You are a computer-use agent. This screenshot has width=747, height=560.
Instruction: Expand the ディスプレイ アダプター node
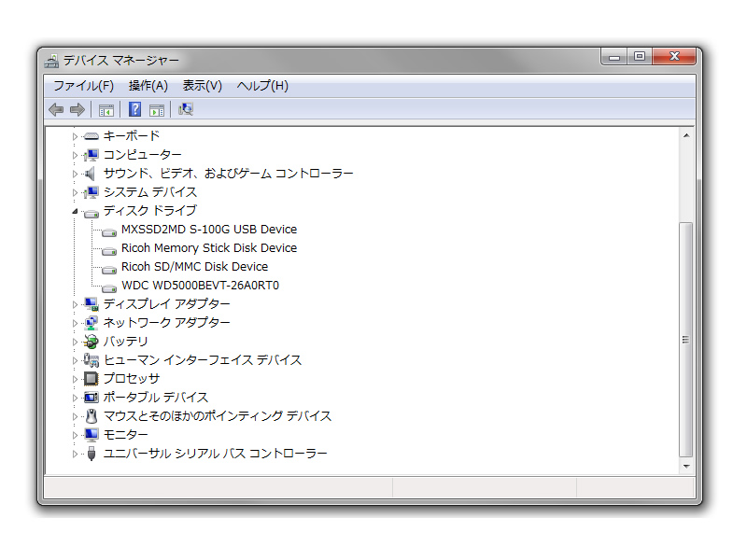pyautogui.click(x=75, y=304)
